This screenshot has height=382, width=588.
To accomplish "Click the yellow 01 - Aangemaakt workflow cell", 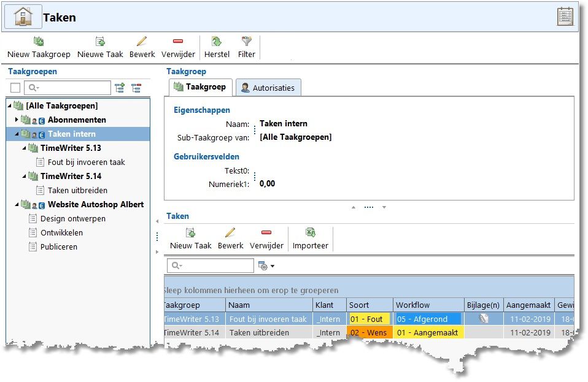I will coord(427,333).
